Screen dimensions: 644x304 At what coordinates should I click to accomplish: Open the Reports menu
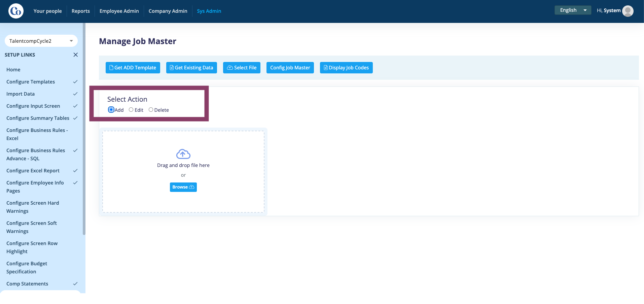click(81, 11)
